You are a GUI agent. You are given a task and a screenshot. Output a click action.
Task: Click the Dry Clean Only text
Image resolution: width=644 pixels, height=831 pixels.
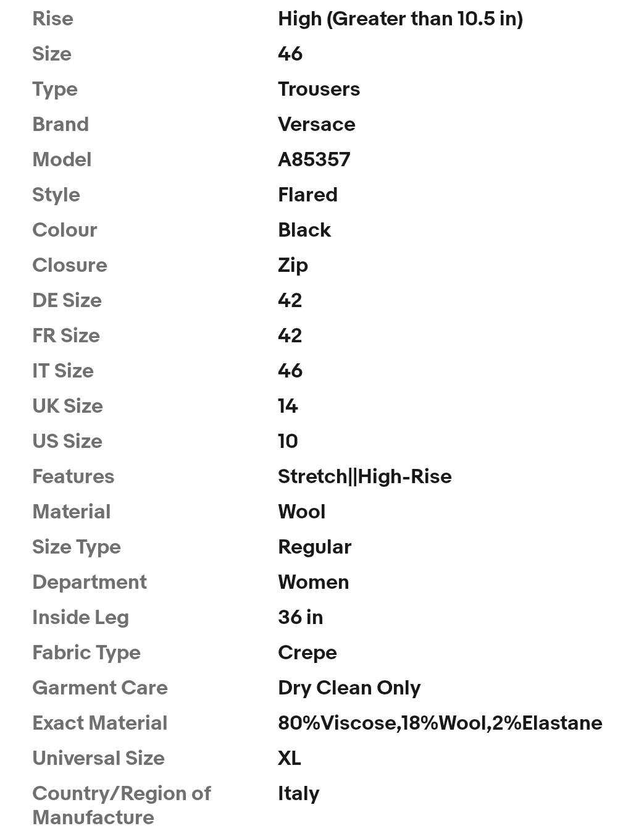point(349,688)
